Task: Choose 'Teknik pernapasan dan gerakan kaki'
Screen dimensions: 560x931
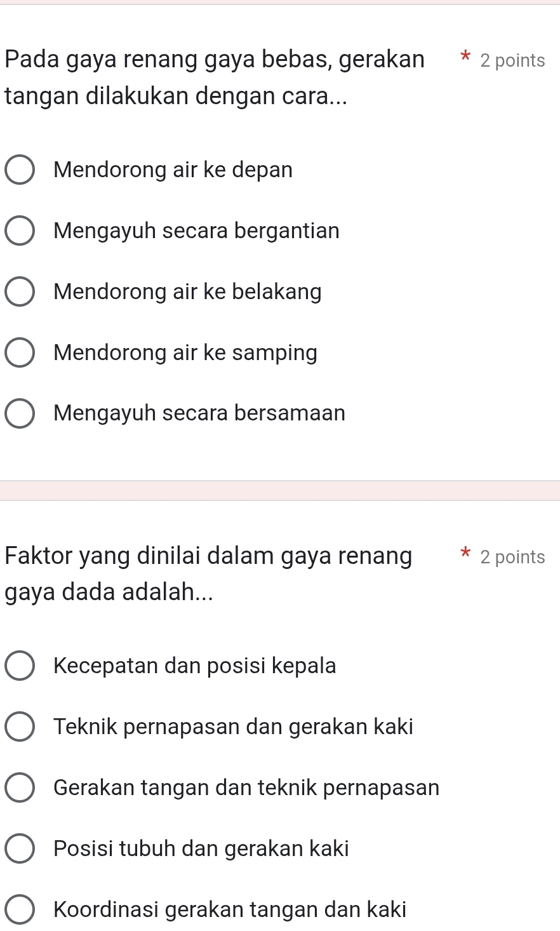Action: tap(20, 727)
